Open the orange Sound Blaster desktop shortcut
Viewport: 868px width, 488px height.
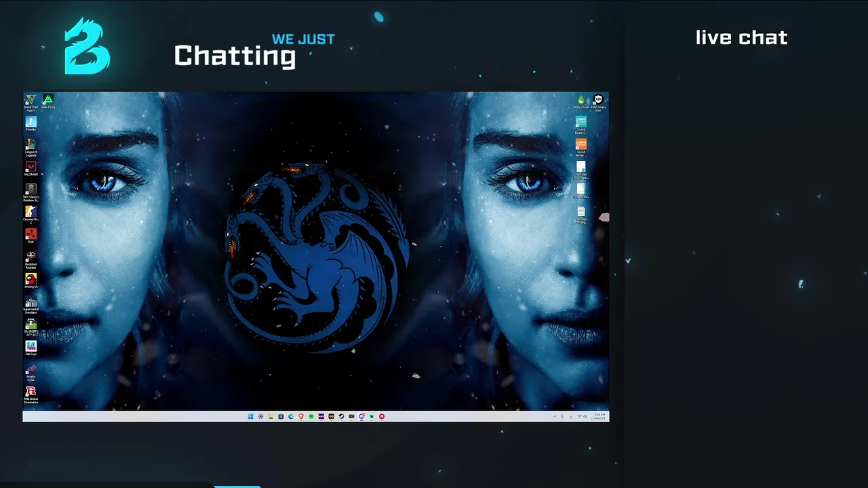pyautogui.click(x=580, y=146)
